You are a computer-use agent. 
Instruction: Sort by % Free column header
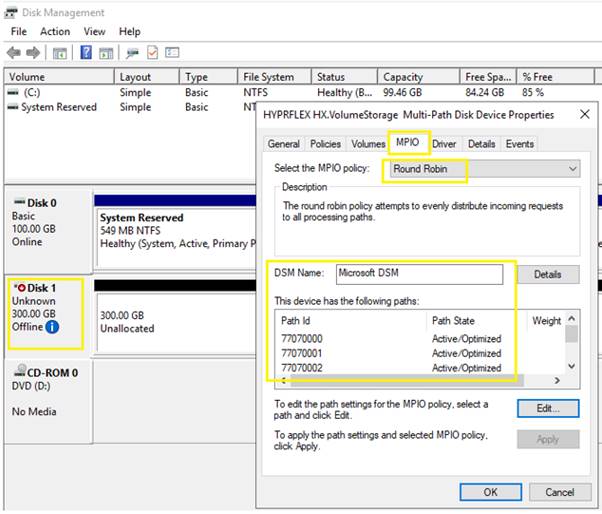point(556,77)
